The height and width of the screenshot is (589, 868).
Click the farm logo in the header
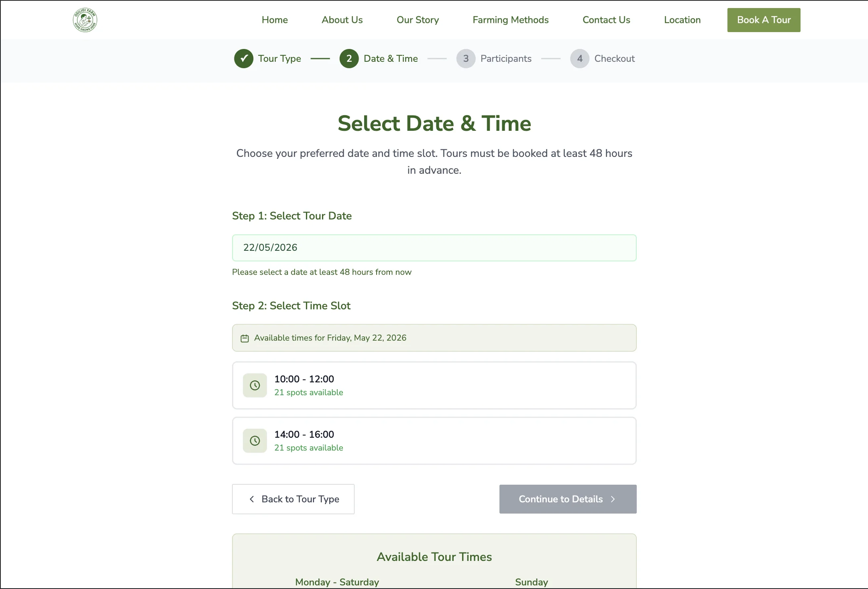85,20
